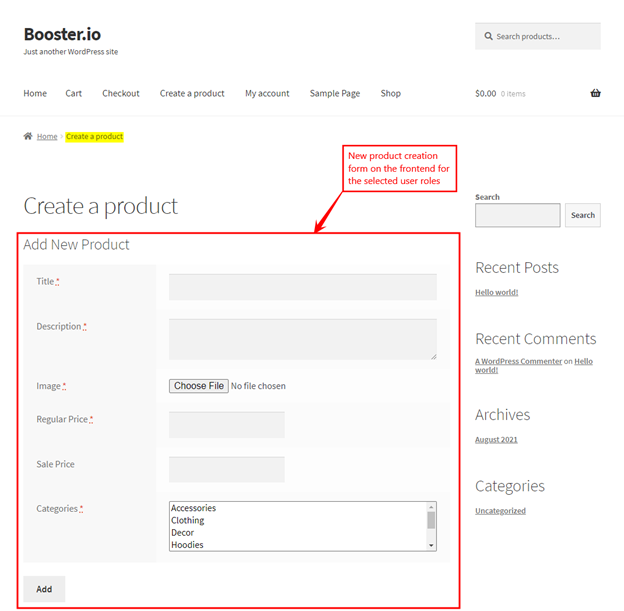Viewport: 624px width, 611px height.
Task: Click the 'Categories' sidebar widget heading
Action: 510,486
